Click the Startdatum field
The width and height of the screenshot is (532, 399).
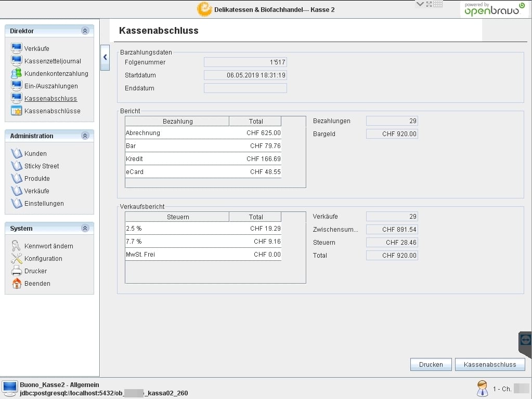pos(245,75)
